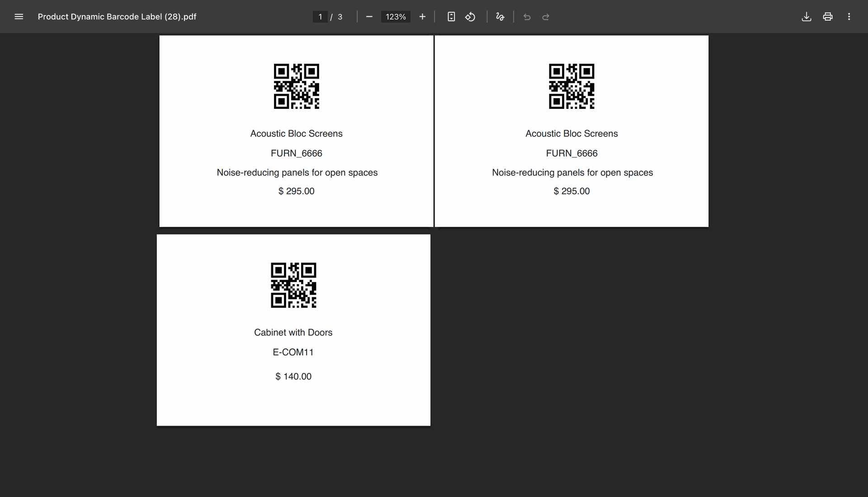Screen dimensions: 868x497
Task: Click the undo arrow icon
Action: 527,17
